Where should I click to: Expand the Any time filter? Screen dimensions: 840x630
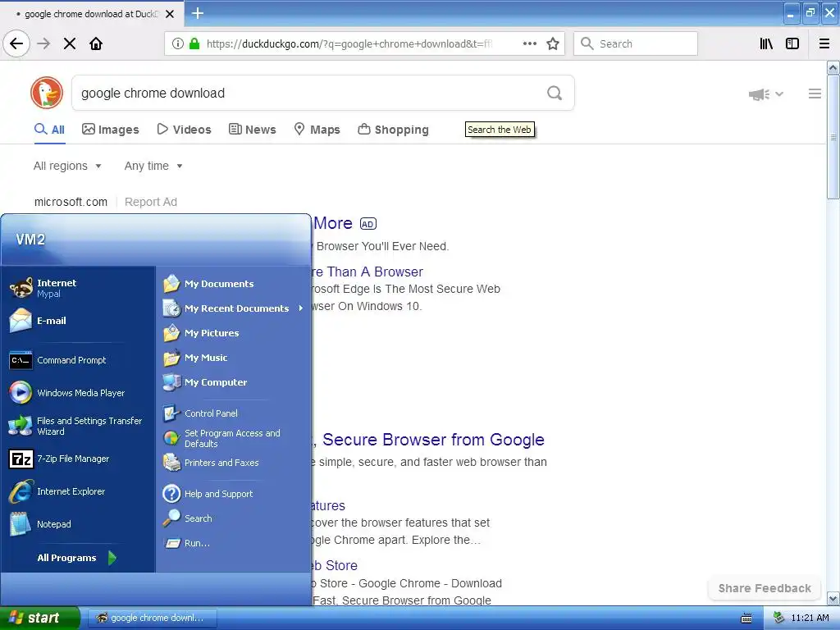(x=153, y=166)
